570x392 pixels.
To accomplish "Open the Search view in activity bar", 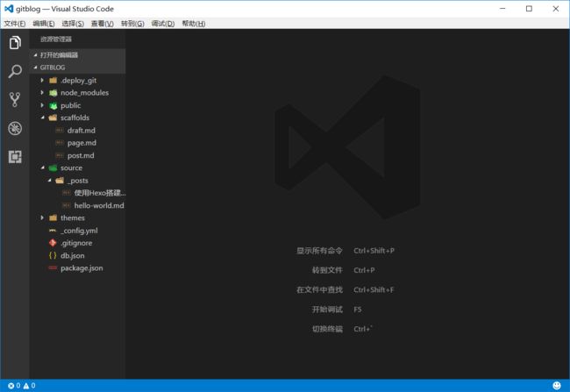I will [15, 71].
